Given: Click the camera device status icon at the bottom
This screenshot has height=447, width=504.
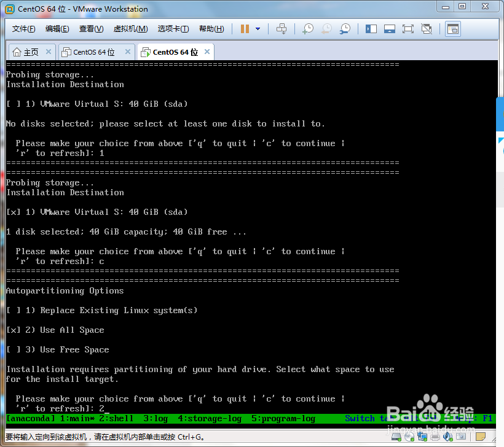Looking at the screenshot, I should pyautogui.click(x=461, y=437).
